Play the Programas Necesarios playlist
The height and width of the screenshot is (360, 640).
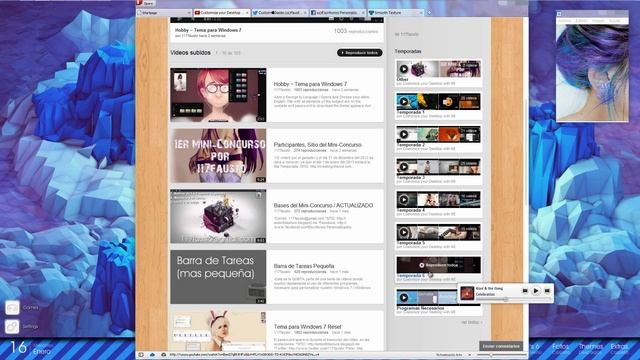404,298
